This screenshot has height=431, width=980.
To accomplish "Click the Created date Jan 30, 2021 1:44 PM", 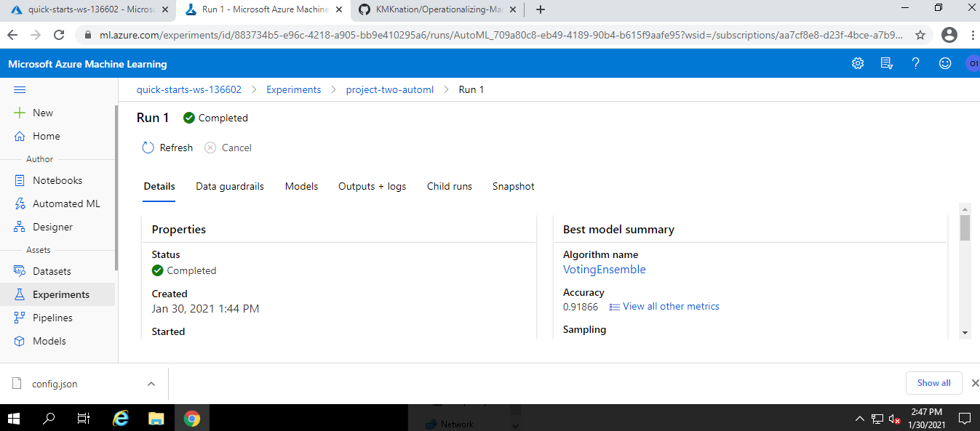I will [205, 308].
